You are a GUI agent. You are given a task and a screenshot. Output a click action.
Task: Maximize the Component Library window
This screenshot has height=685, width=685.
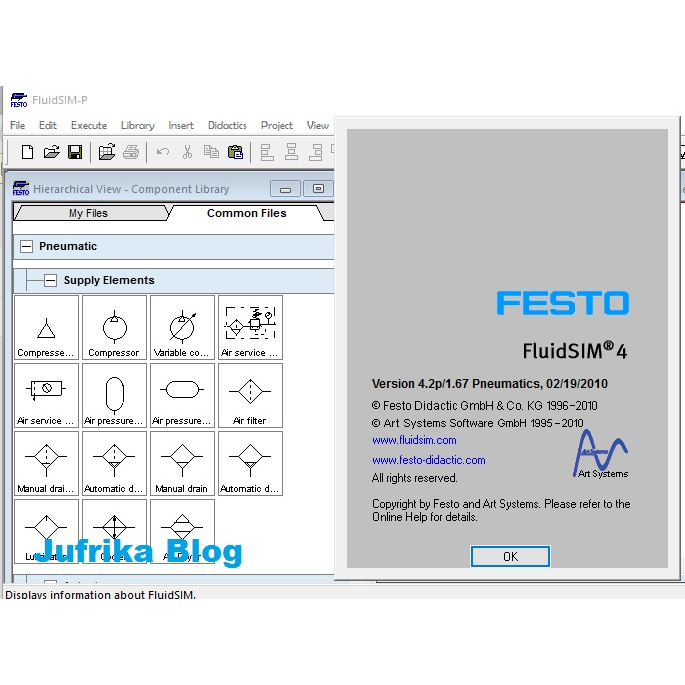318,189
